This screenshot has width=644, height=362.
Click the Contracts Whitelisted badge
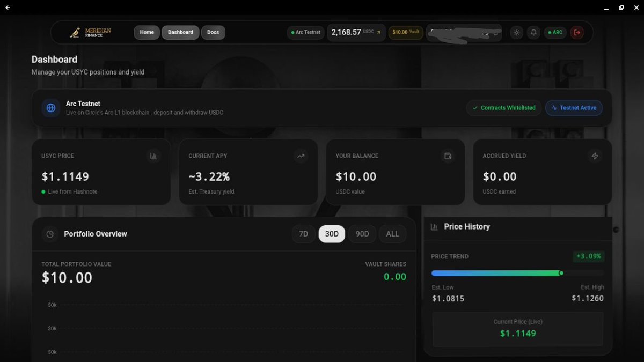pos(504,108)
